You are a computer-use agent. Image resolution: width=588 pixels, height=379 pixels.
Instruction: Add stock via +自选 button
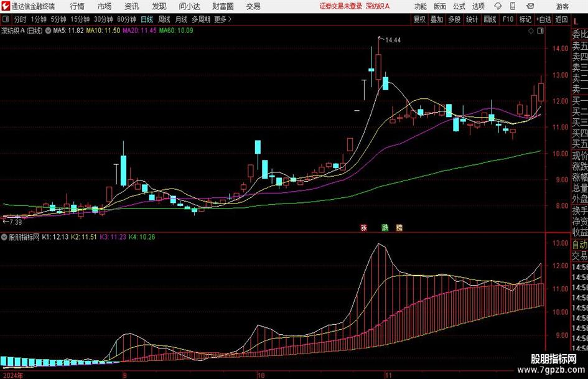tap(543, 19)
